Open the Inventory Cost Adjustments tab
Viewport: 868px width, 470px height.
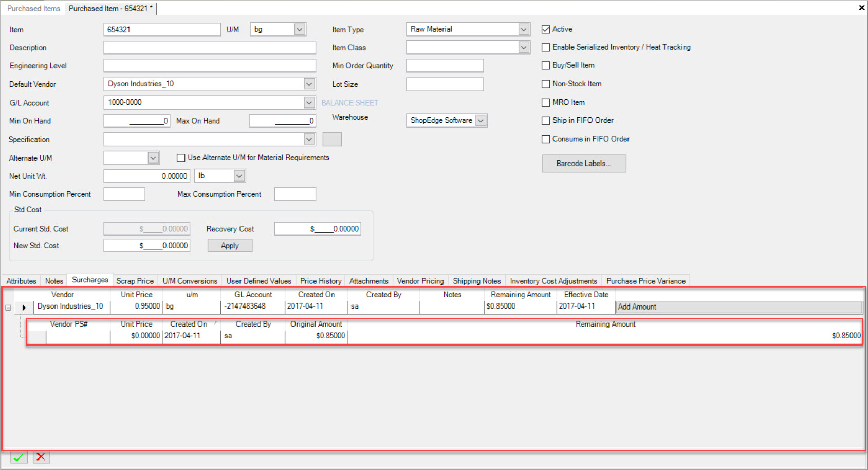click(x=553, y=281)
